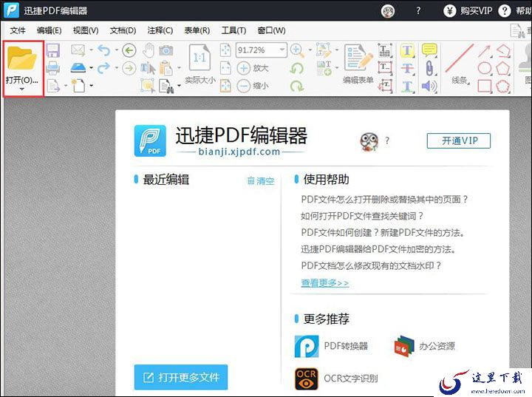Click the 查看更多>> link
The width and height of the screenshot is (532, 397).
[324, 282]
